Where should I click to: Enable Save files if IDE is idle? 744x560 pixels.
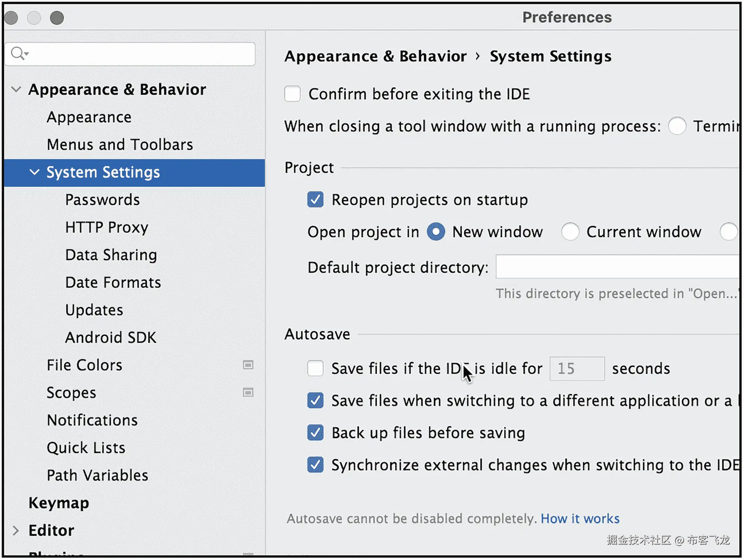pyautogui.click(x=315, y=368)
